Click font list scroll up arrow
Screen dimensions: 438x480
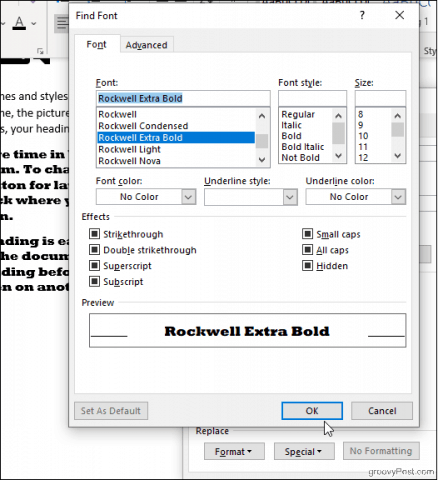point(262,116)
